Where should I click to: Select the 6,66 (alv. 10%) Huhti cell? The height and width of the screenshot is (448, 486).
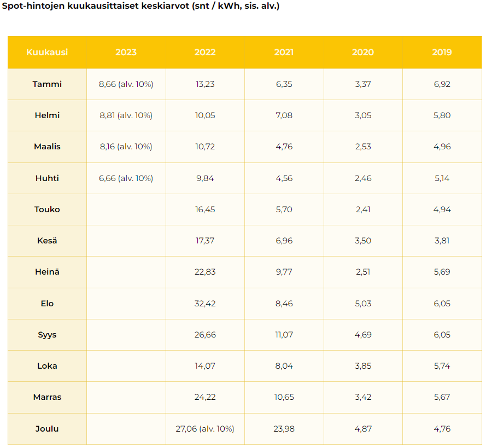(x=126, y=178)
